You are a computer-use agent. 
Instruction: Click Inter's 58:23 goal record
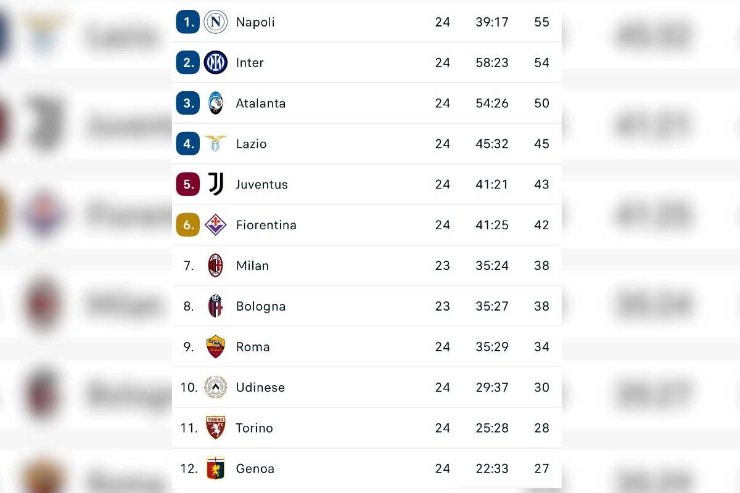click(492, 62)
